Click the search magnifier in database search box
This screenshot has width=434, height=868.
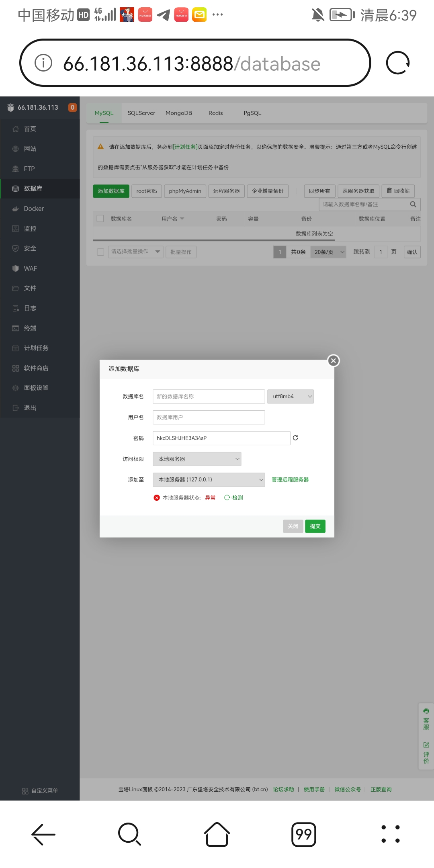pyautogui.click(x=413, y=204)
